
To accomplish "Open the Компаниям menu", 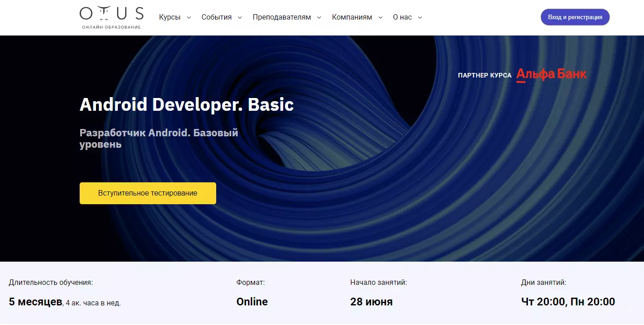I will pyautogui.click(x=352, y=17).
